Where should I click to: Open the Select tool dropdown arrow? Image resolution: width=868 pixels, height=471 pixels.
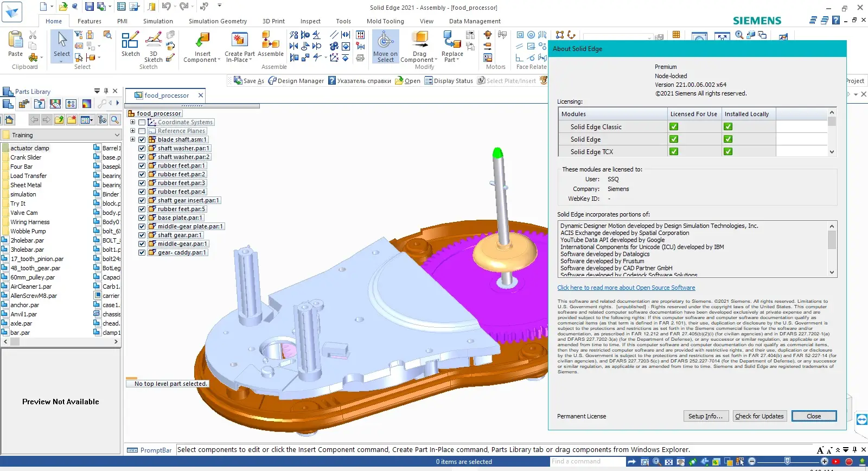[x=62, y=61]
